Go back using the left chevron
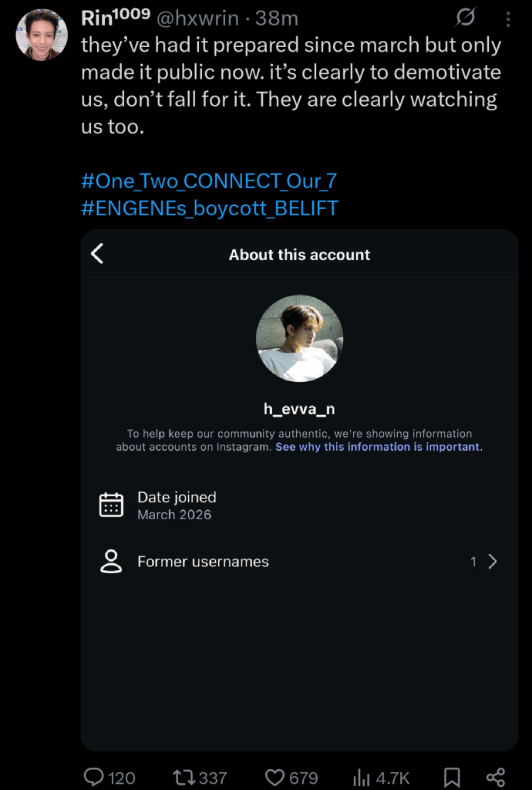Screen dimensions: 532x790 pos(97,254)
